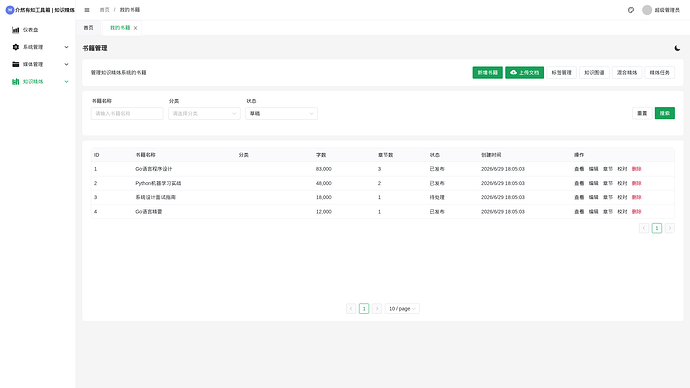Click 删除 for Go语言程序设计 row
This screenshot has height=388, width=690.
click(637, 169)
